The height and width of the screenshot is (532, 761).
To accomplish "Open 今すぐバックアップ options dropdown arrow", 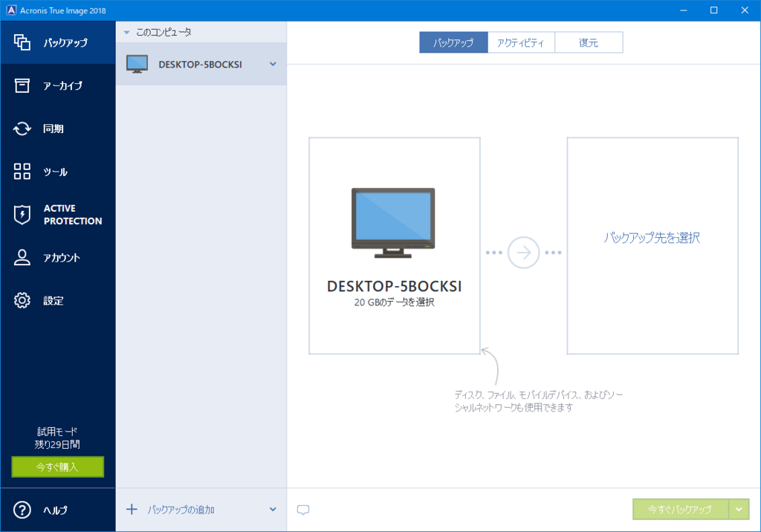I will pos(739,509).
